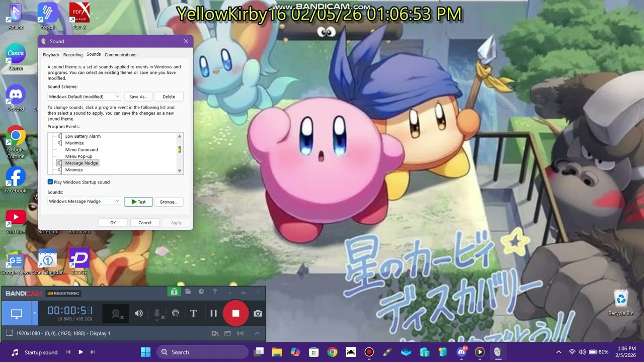Test the Windows Message Nudge sound
This screenshot has width=644, height=362.
(138, 202)
